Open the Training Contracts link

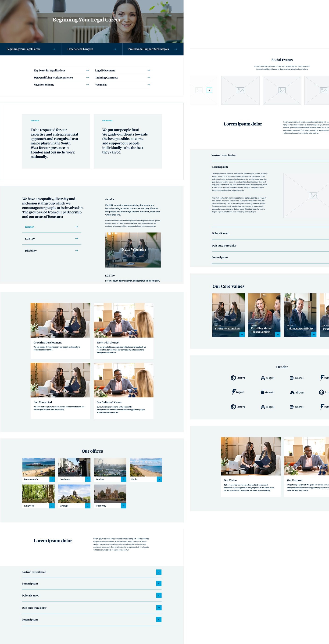(x=107, y=78)
